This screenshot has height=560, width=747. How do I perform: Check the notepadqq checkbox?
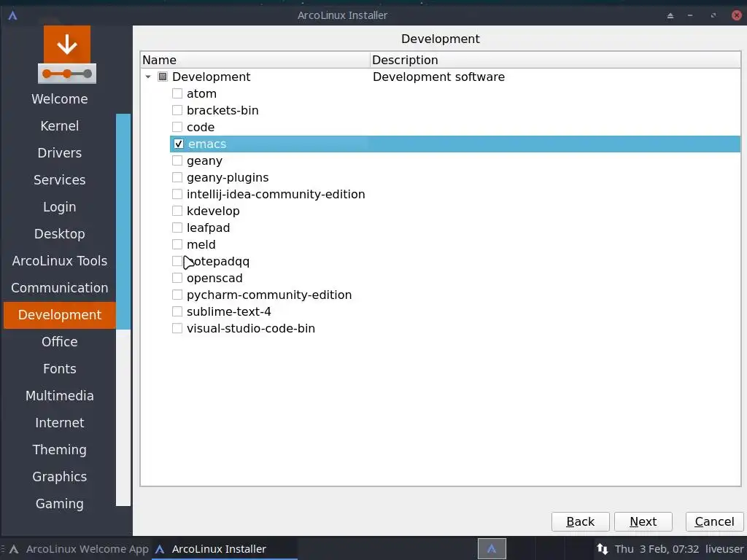click(177, 261)
